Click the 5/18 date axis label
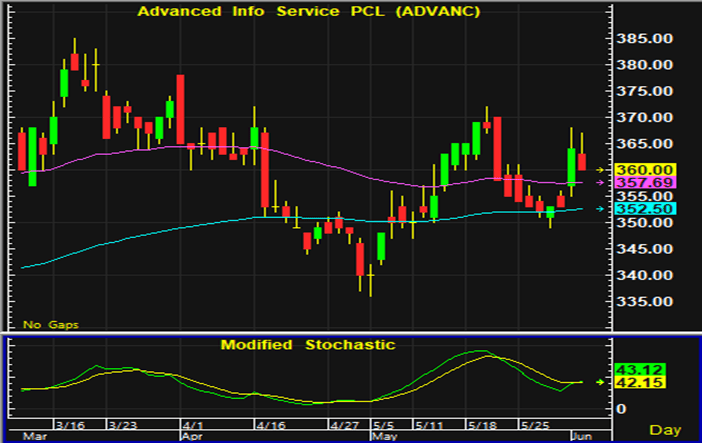Image resolution: width=702 pixels, height=443 pixels. click(x=482, y=425)
